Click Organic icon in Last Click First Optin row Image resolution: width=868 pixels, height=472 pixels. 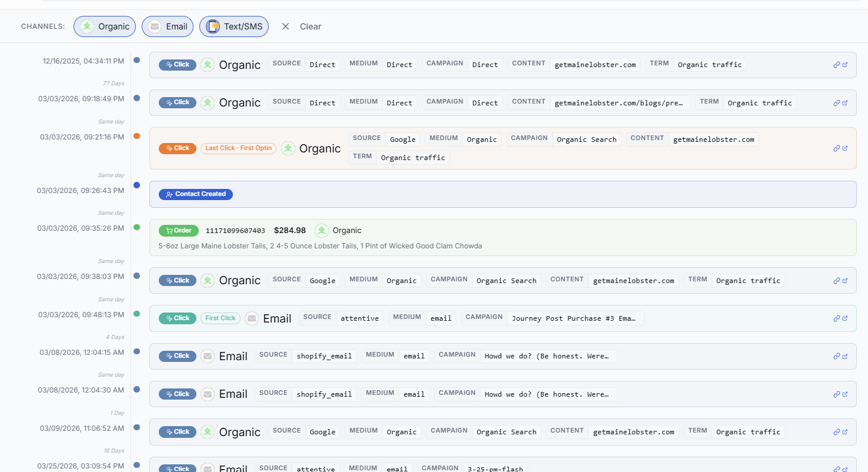point(288,148)
